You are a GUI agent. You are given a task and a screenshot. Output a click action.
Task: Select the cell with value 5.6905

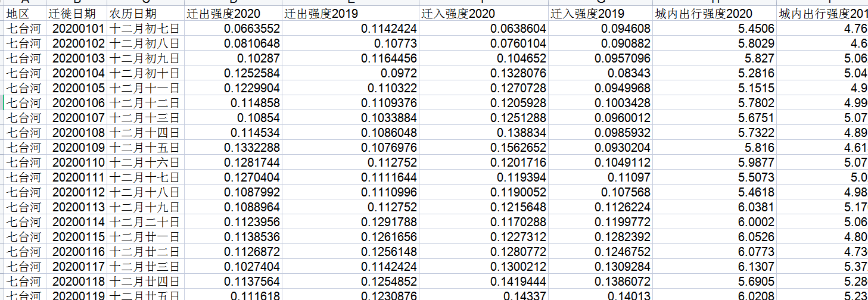[x=715, y=282]
